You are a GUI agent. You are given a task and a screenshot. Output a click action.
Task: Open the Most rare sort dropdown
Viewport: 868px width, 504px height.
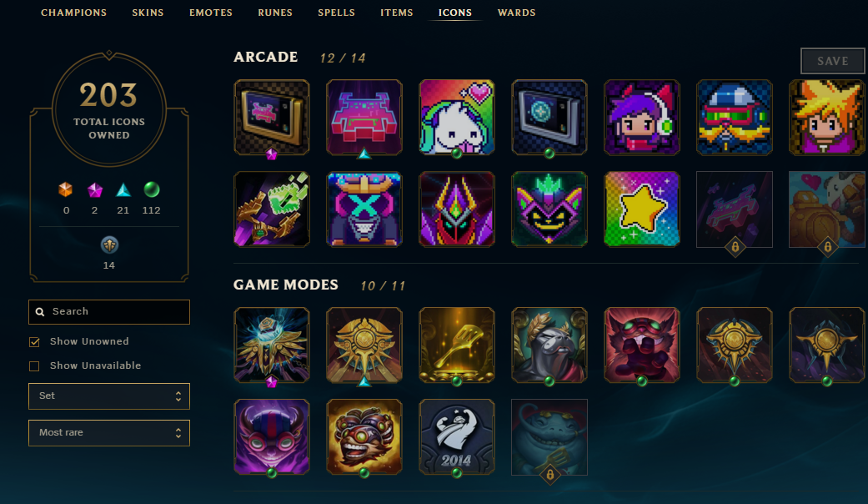point(109,432)
